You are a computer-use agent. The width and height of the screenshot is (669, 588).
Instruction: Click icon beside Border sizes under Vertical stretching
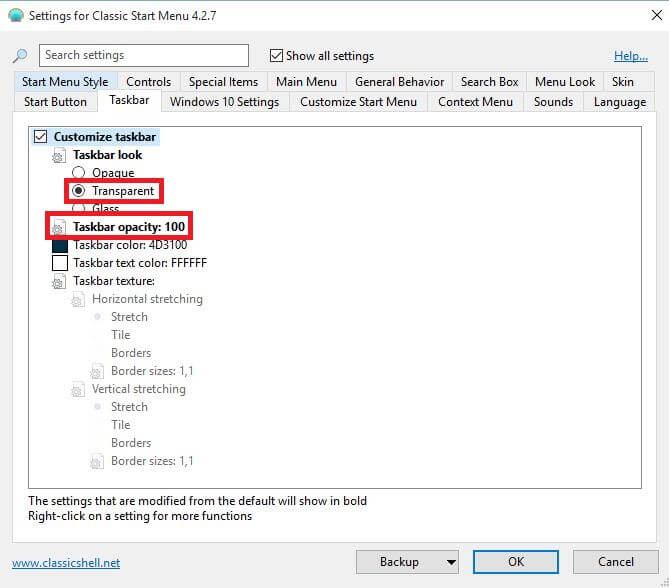click(97, 461)
